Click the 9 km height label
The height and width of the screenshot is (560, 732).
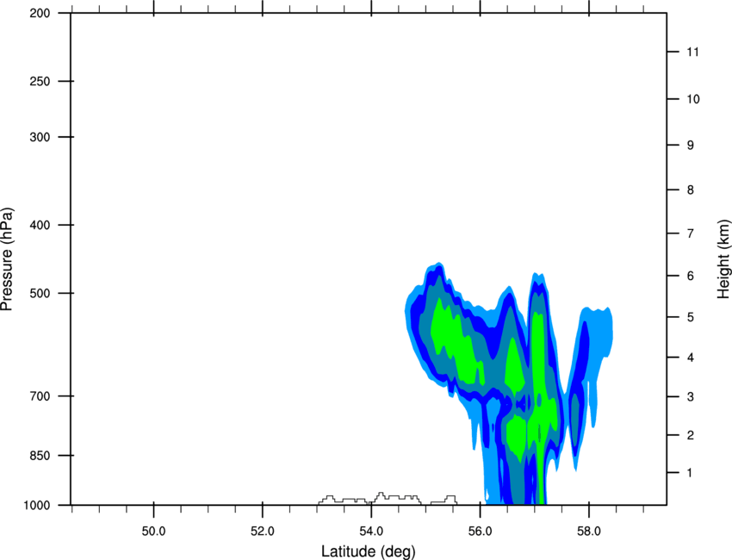pos(691,146)
